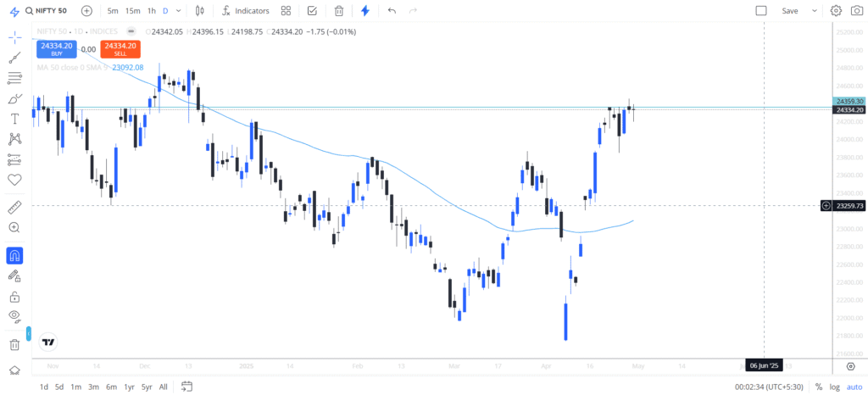
Task: Open the object tree layers icon
Action: (15, 370)
